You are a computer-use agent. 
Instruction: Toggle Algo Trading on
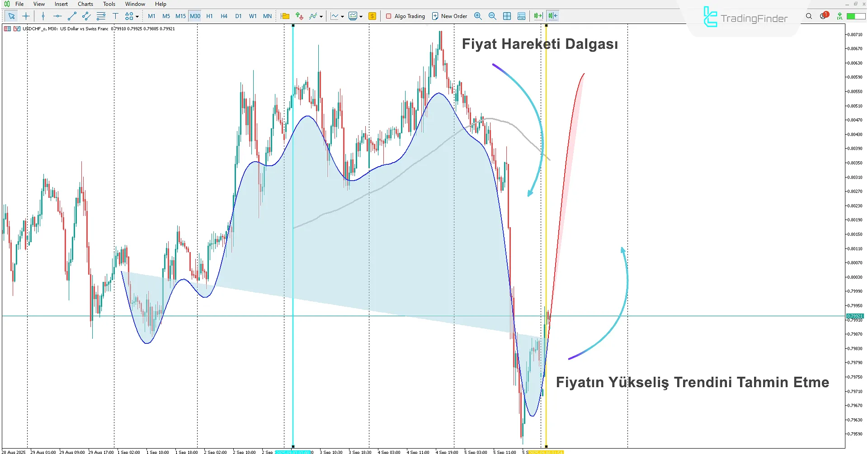pos(405,16)
